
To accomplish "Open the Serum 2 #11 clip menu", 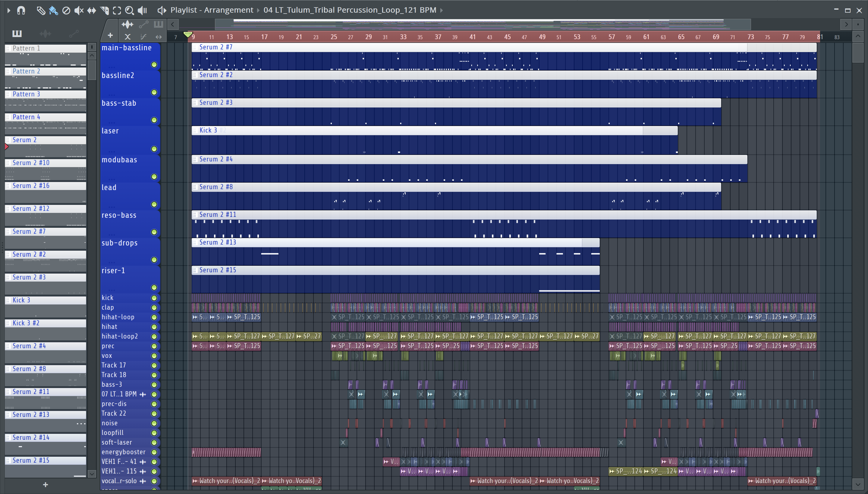I will click(195, 215).
